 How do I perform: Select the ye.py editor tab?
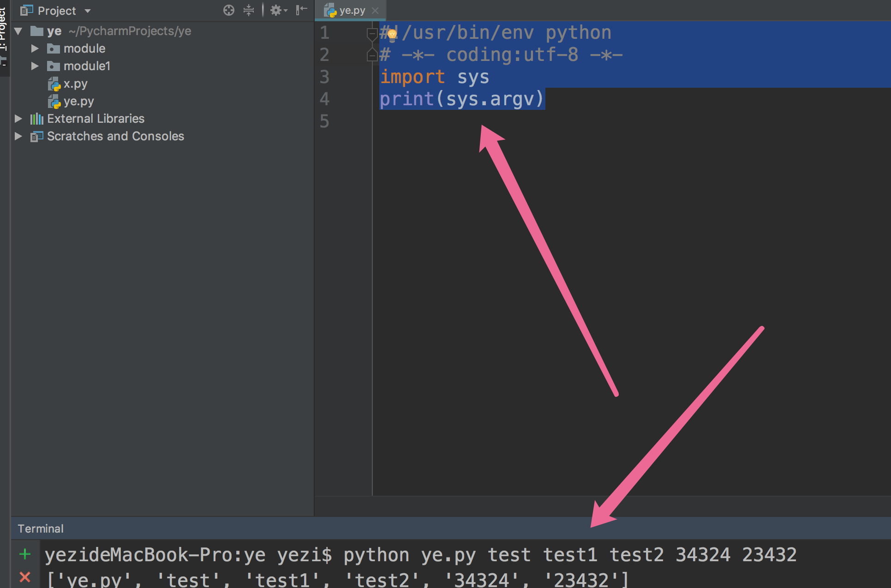(352, 10)
